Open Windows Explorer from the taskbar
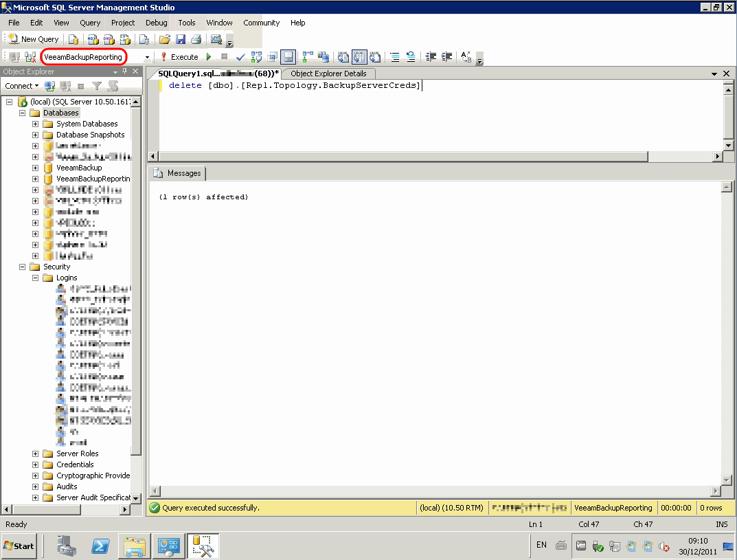 click(135, 546)
